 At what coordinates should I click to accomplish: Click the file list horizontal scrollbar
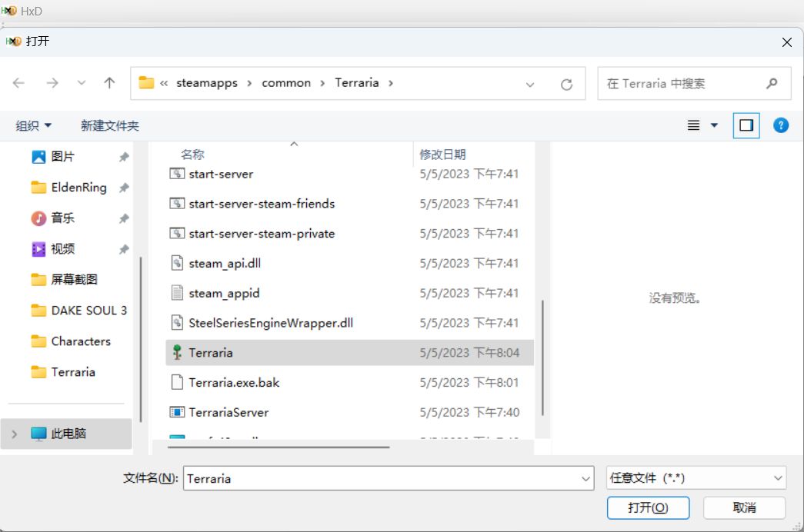point(279,447)
